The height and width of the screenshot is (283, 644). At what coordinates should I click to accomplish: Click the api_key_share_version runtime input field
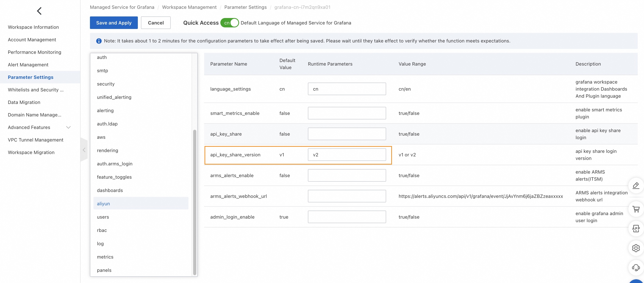347,155
